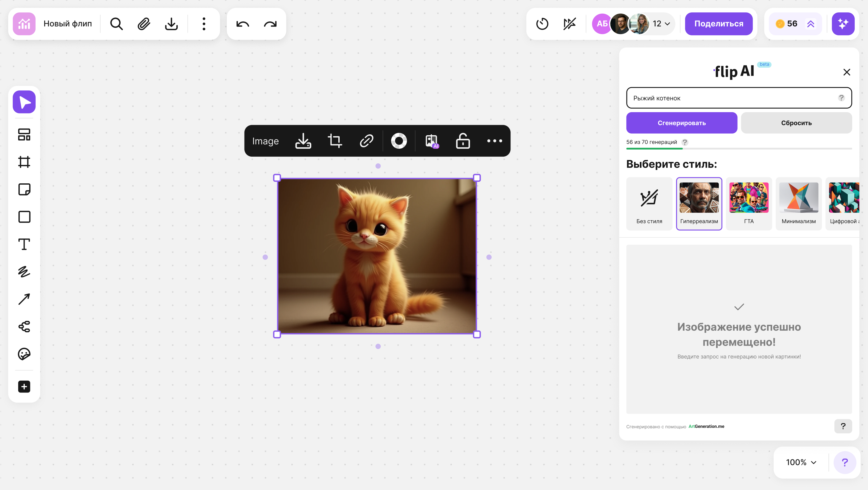
Task: Select the sticky note tool
Action: (24, 189)
